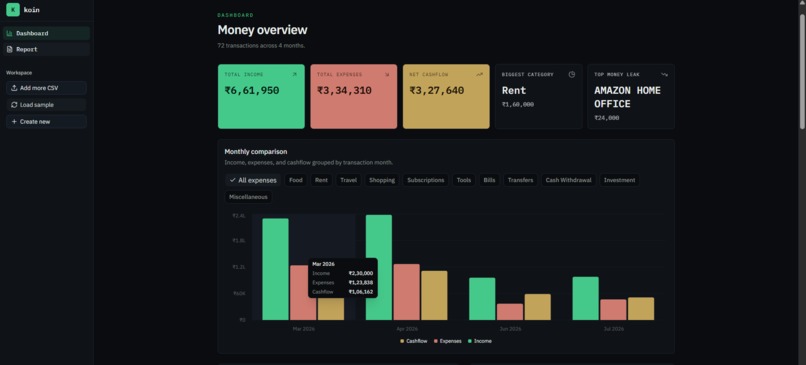Viewport: 806px width, 365px height.
Task: Click the Jul 2026 green income bar
Action: (x=586, y=298)
